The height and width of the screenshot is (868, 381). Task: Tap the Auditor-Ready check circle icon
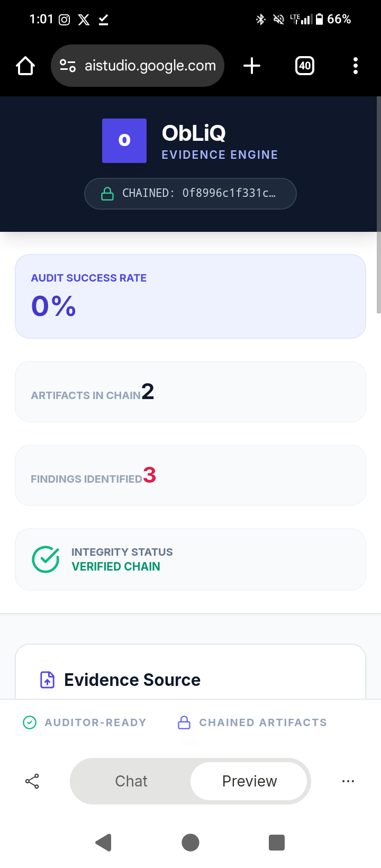[x=30, y=722]
